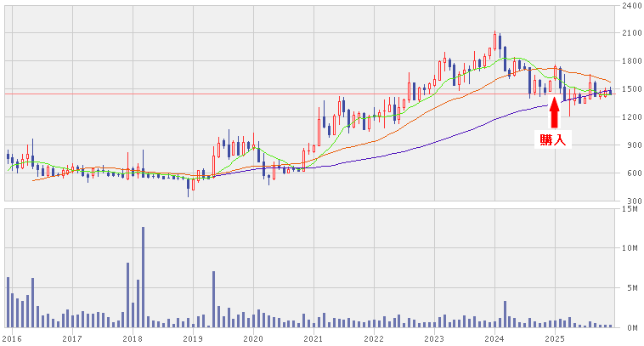Click the tall 2019 volume bar
The height and width of the screenshot is (346, 644).
[x=213, y=299]
